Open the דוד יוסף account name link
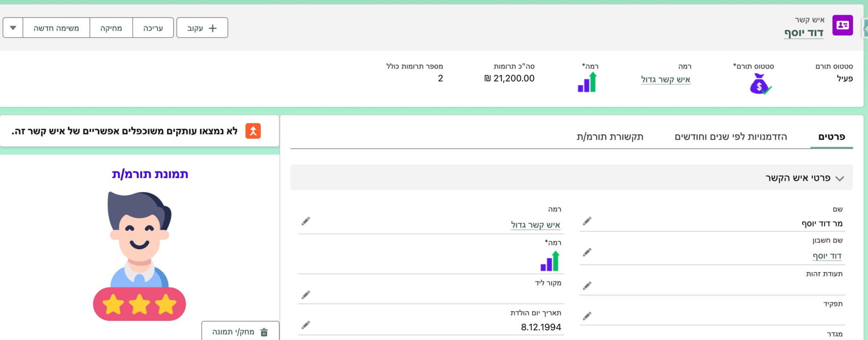 pos(827,256)
